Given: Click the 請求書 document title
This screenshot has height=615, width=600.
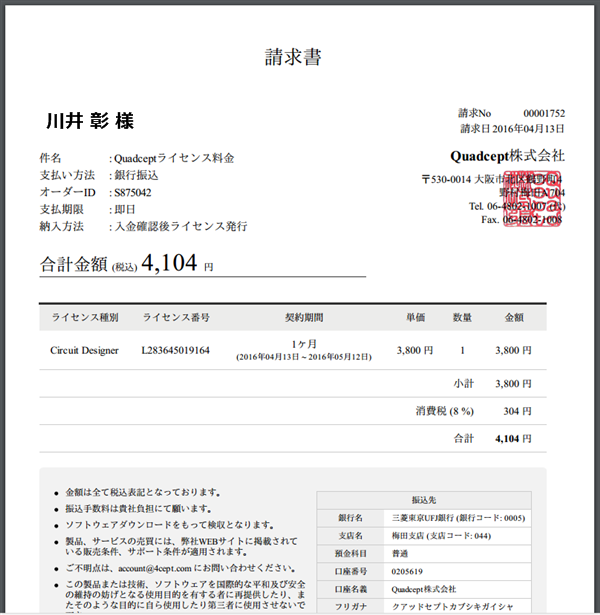Looking at the screenshot, I should tap(293, 57).
